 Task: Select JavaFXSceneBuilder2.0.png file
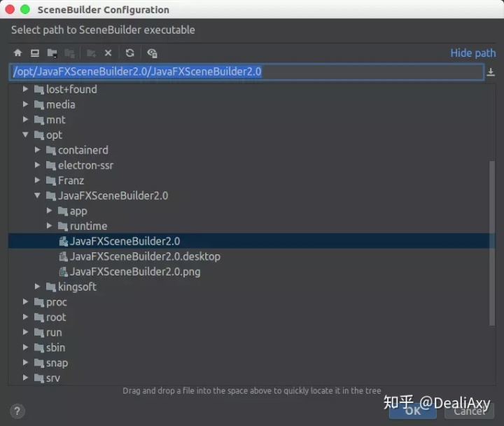251,272
